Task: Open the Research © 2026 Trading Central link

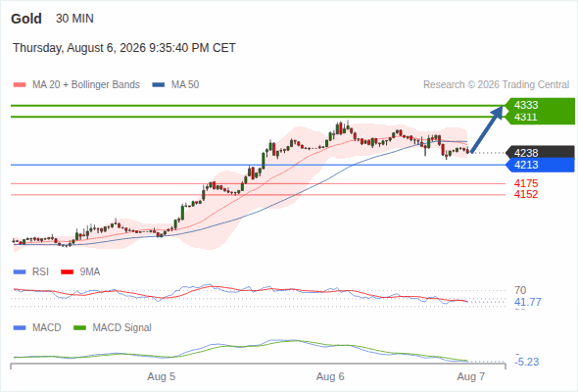Action: point(496,85)
